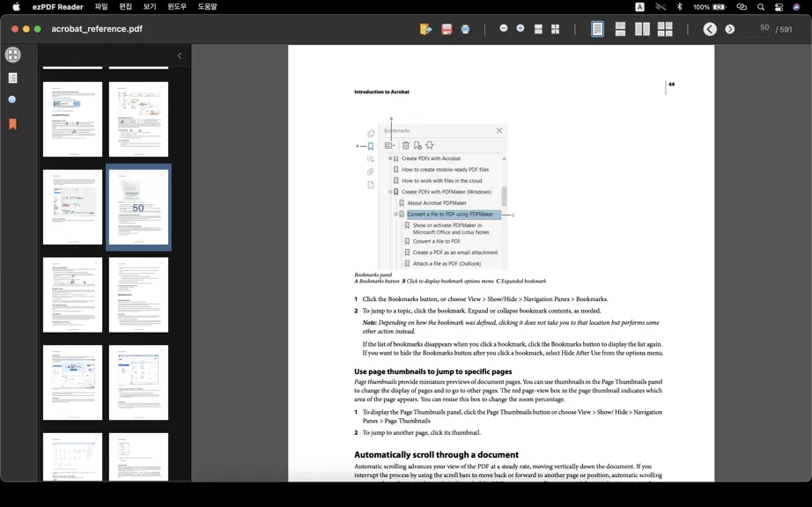Zoom in with the plus magnifier
This screenshot has width=812, height=507.
[x=520, y=28]
